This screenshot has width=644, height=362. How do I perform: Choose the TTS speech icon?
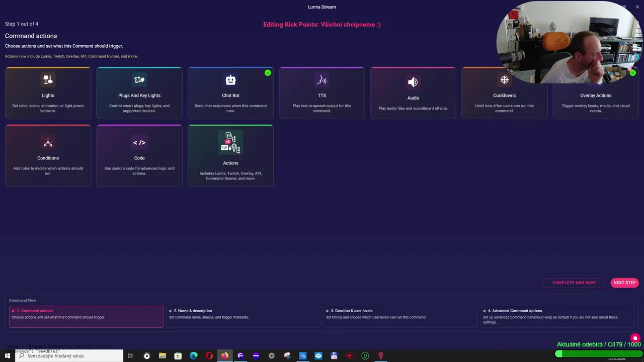coord(322,79)
